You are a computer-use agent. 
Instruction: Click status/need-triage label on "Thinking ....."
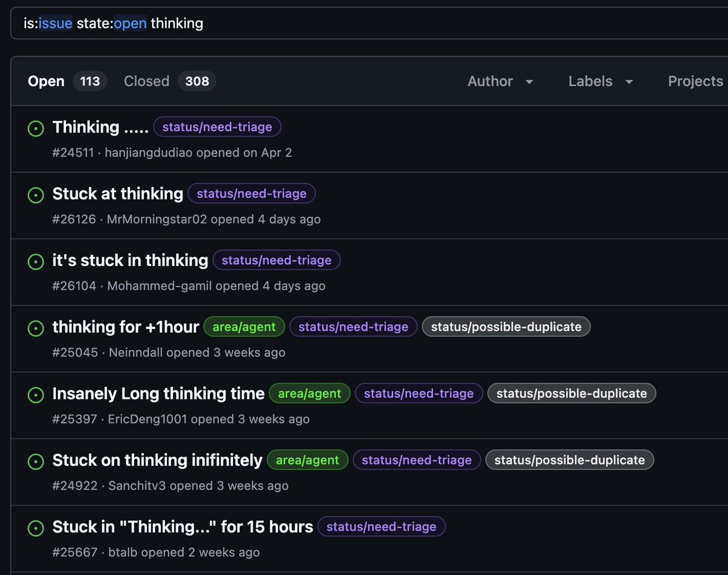point(217,127)
